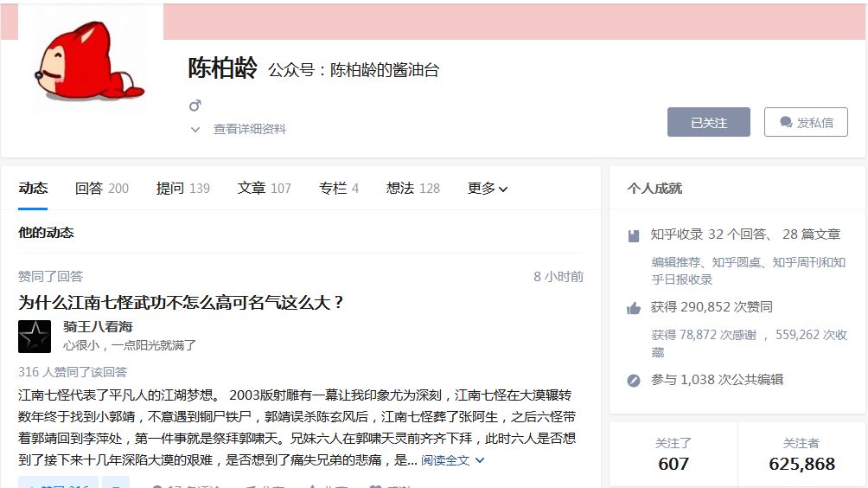The width and height of the screenshot is (868, 488).
Task: Open author name 骑王八看海
Action: coord(98,327)
